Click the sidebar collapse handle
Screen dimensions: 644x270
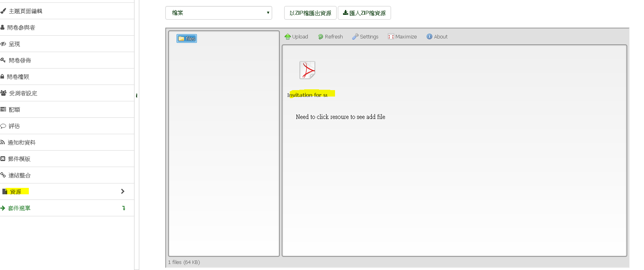[136, 95]
